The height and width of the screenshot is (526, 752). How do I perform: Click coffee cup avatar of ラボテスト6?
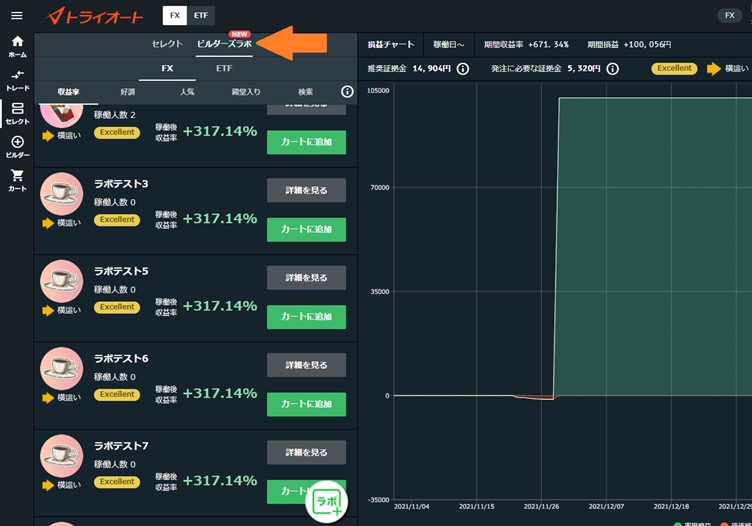[x=61, y=368]
